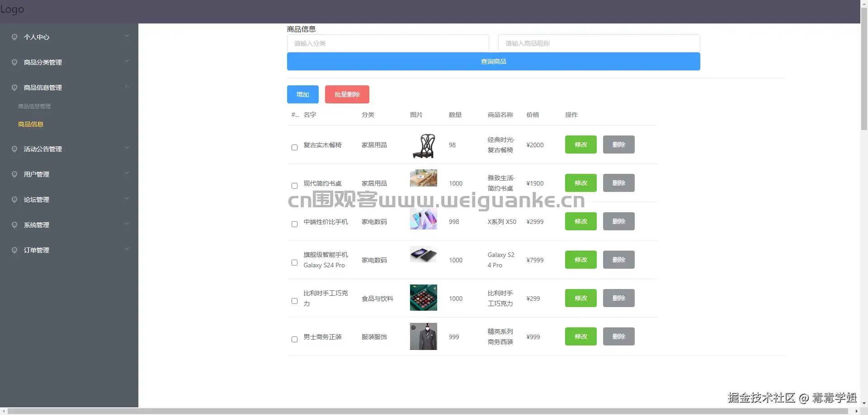868x415 pixels.
Task: Collapse the 商品信息管理 chevron
Action: tap(127, 86)
